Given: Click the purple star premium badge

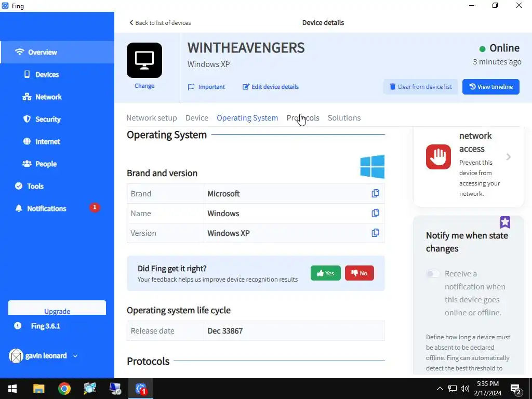Looking at the screenshot, I should (x=505, y=222).
